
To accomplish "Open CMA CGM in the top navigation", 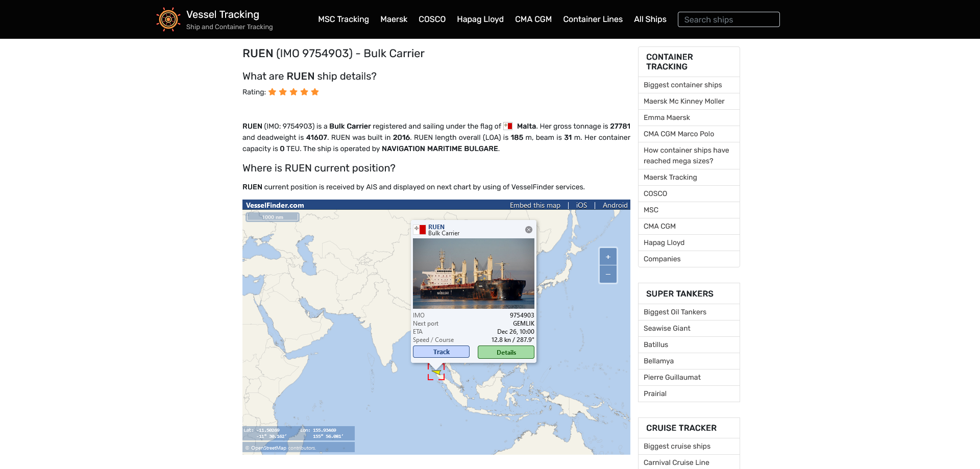I will (533, 19).
